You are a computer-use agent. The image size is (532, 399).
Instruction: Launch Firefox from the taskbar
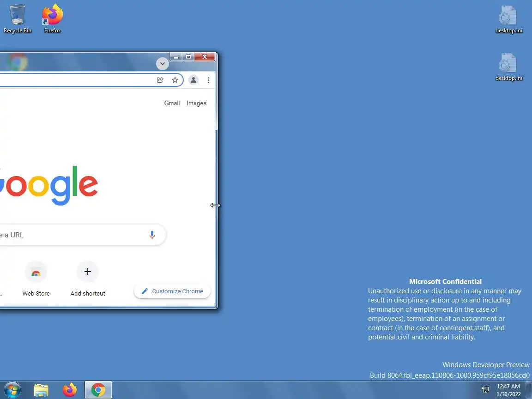(70, 390)
